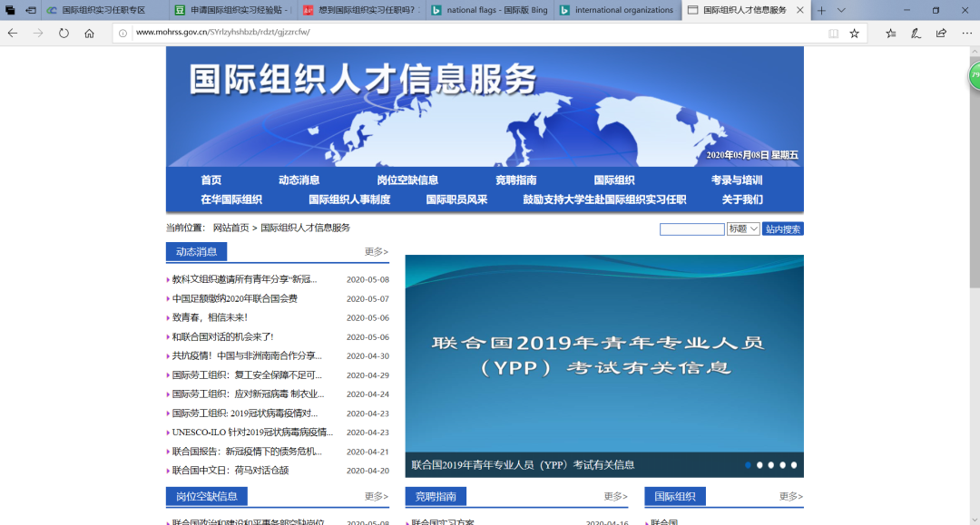
Task: Click the Share page icon
Action: 941,33
